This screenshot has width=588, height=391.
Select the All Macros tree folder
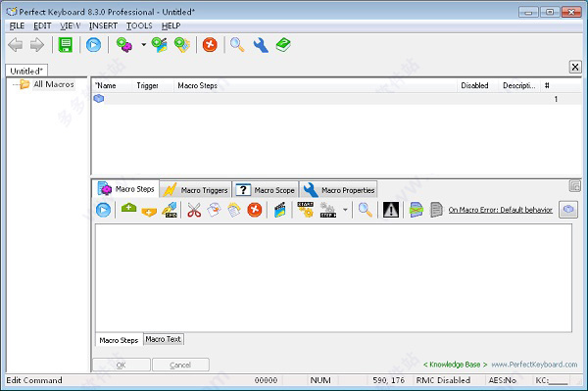click(54, 84)
